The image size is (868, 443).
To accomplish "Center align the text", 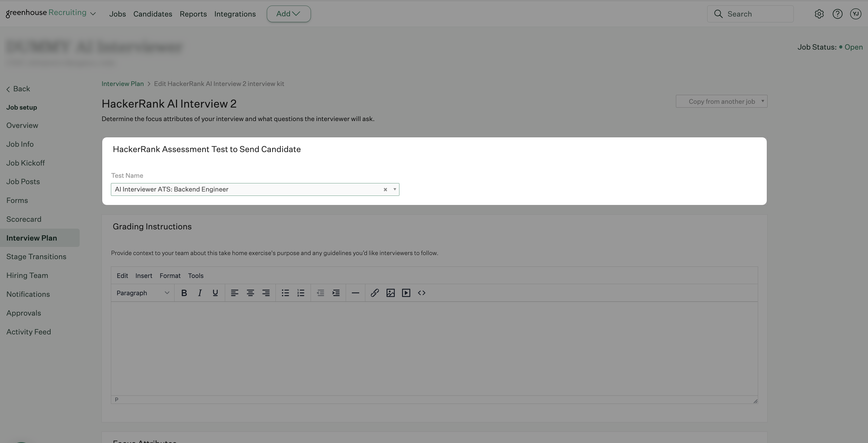I will click(250, 293).
